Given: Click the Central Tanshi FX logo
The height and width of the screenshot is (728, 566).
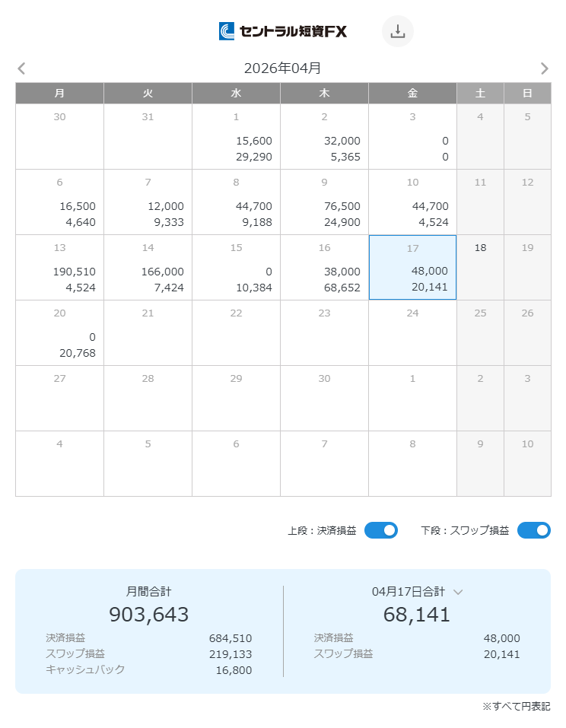Looking at the screenshot, I should [283, 31].
